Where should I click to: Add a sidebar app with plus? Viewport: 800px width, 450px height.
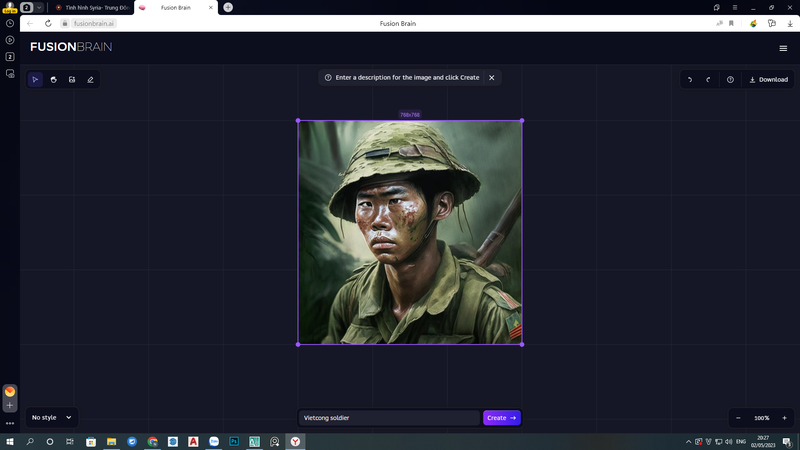point(10,405)
